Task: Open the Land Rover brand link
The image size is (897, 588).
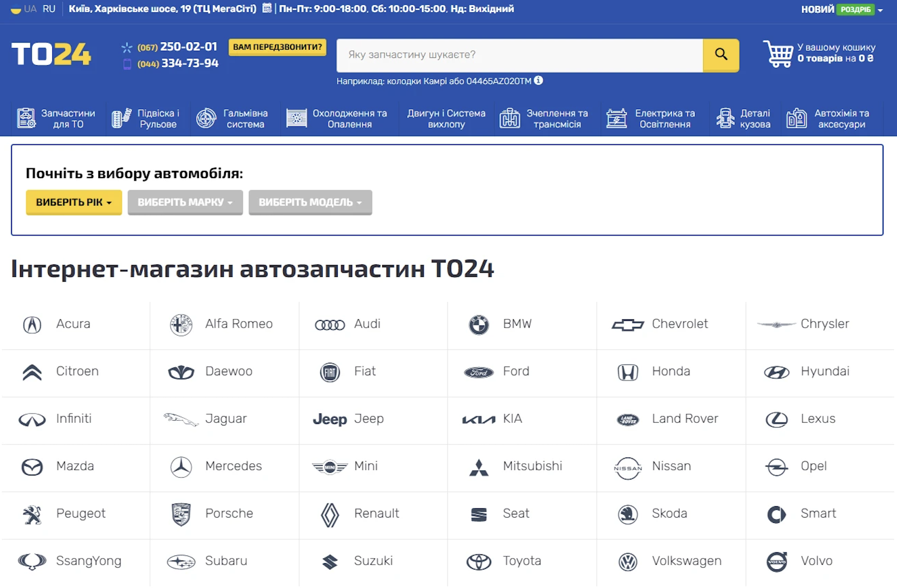Action: [685, 419]
